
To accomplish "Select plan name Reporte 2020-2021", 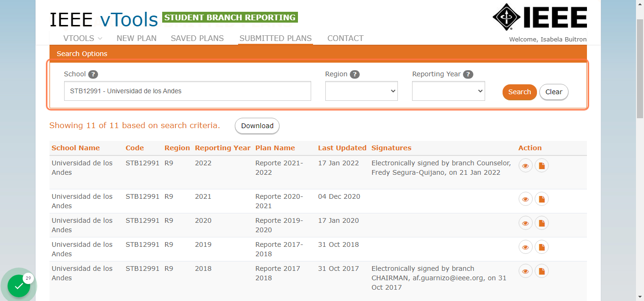I will tap(279, 201).
